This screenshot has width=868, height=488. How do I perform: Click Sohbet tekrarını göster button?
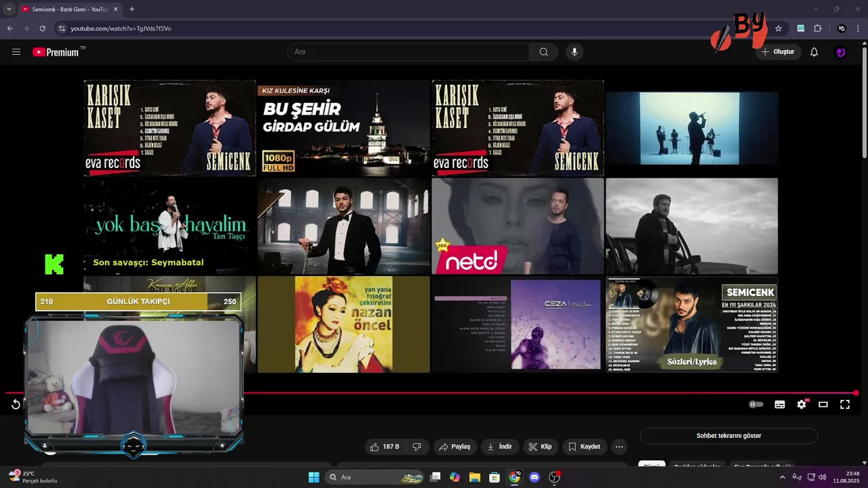[x=729, y=436]
